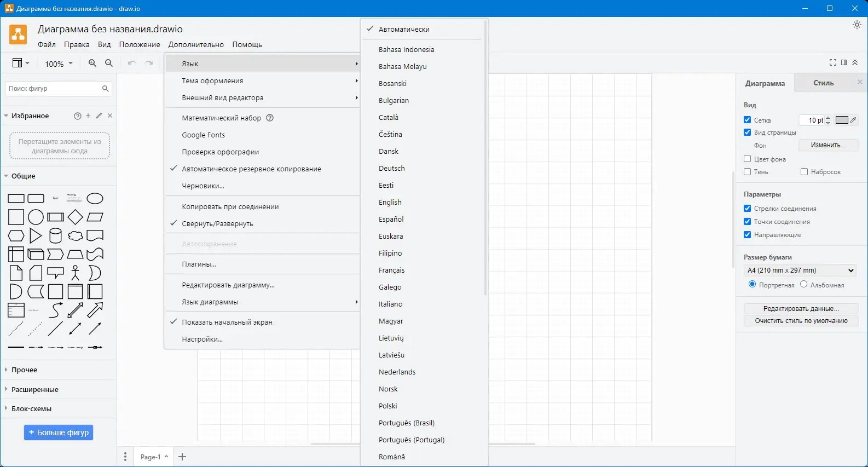Enable the Тень checkbox

[747, 171]
